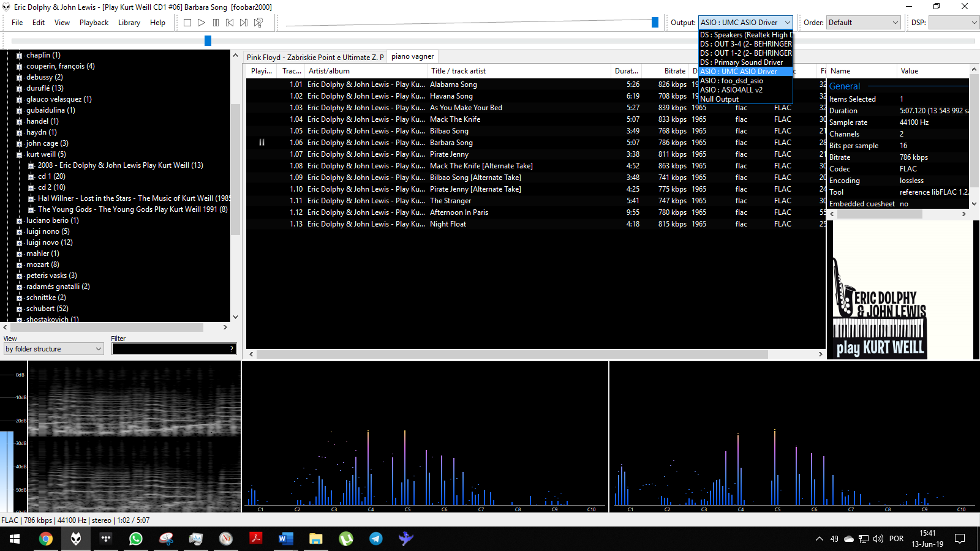980x551 pixels.
Task: Click the library Filter input field
Action: pyautogui.click(x=174, y=349)
